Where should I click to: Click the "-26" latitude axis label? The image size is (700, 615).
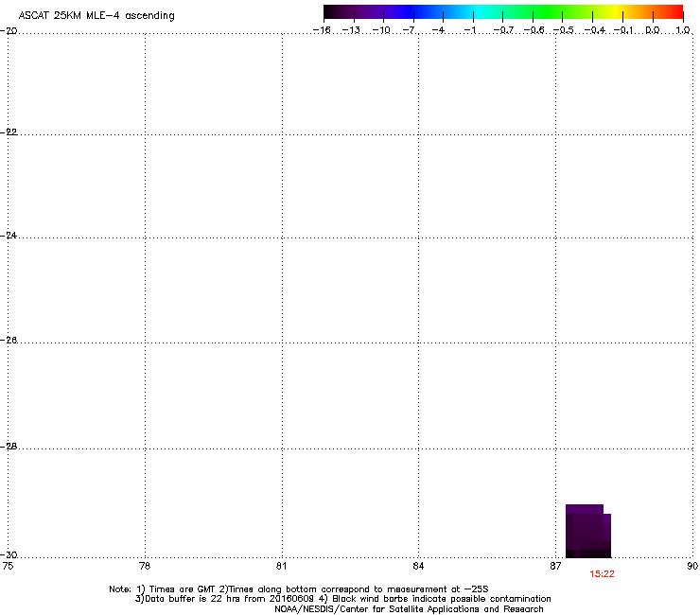[x=9, y=341]
